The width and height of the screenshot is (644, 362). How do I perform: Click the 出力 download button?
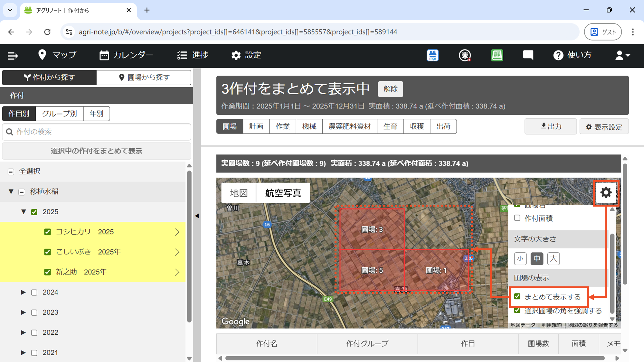551,126
